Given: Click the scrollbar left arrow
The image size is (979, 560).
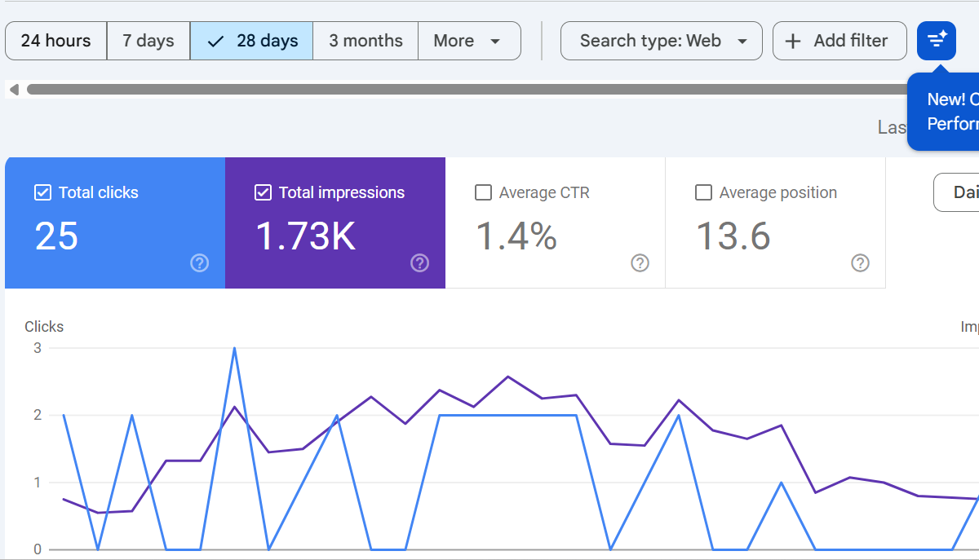Looking at the screenshot, I should click(x=13, y=89).
